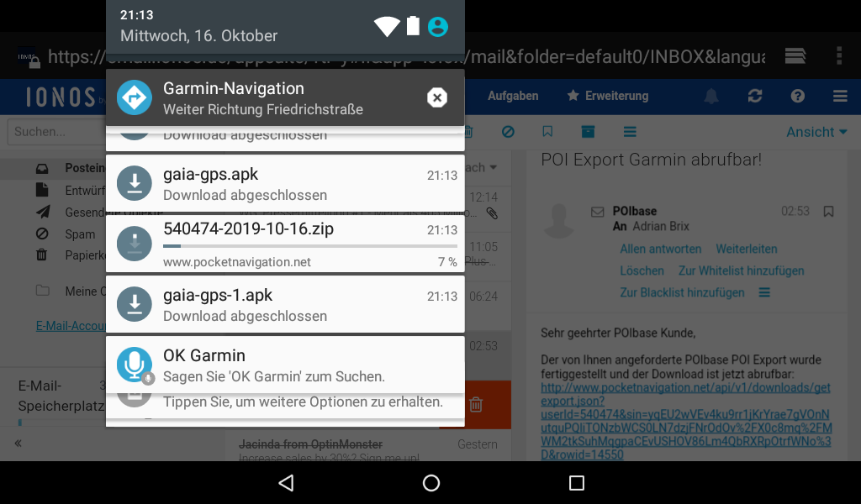
Task: Click the refresh icon in IONOS header
Action: 754,96
